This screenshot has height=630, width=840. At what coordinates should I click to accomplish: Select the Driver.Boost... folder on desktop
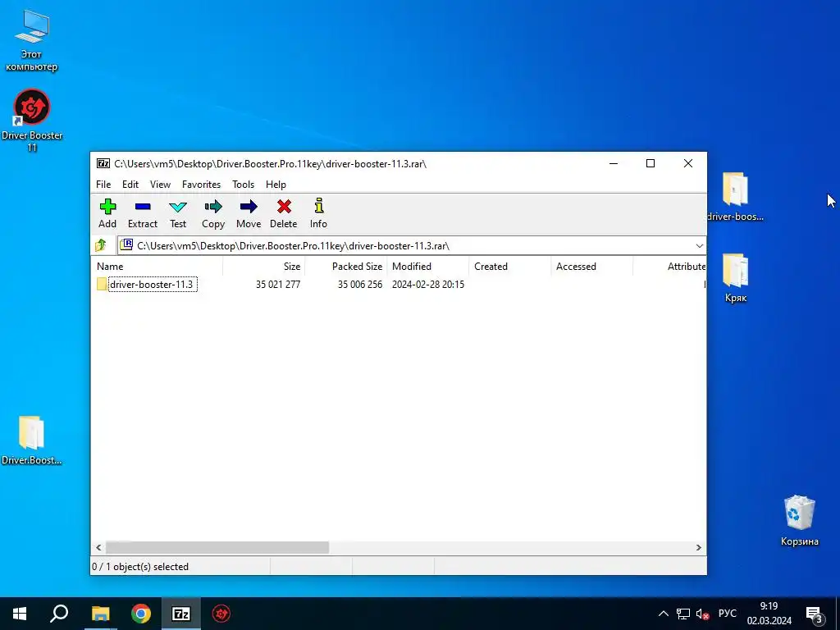(32, 441)
